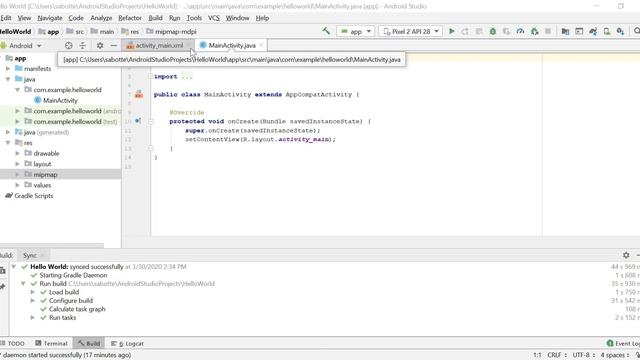The width and height of the screenshot is (640, 360).
Task: Open the AVD Manager phone icon
Action: pyautogui.click(x=607, y=31)
